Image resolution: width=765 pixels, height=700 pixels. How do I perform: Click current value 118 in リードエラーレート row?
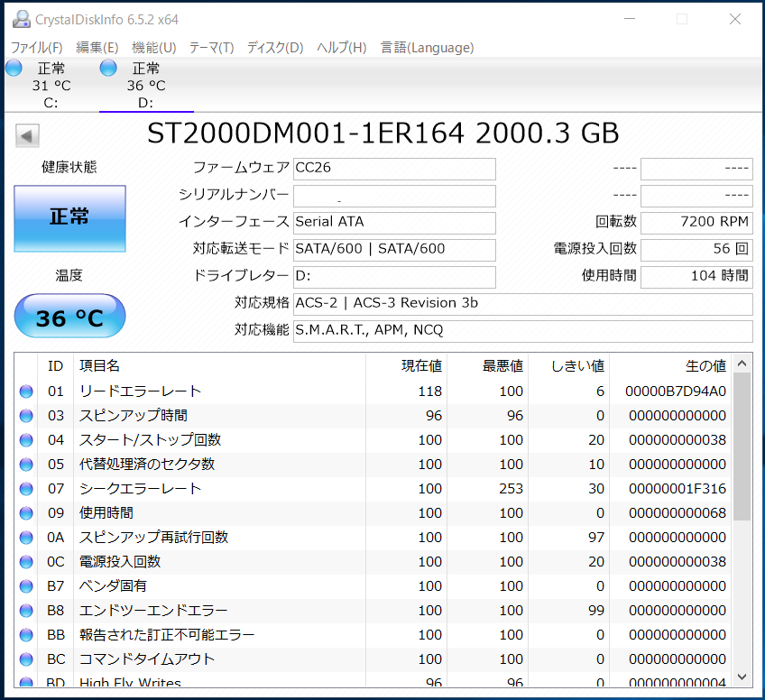click(x=429, y=391)
